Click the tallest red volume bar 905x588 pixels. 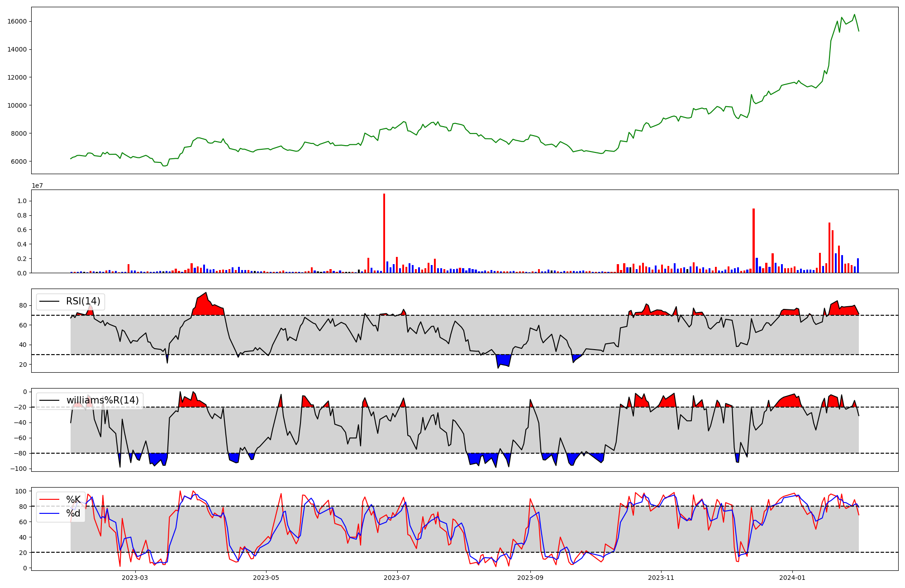pyautogui.click(x=384, y=233)
